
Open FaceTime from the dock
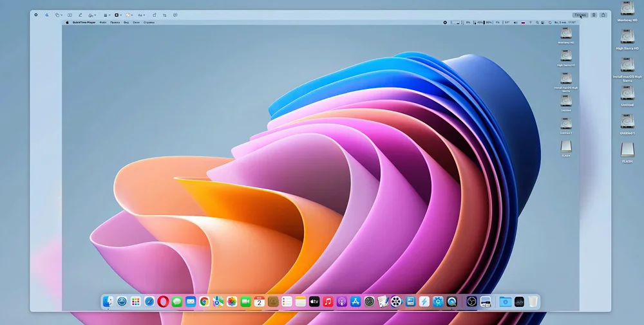click(x=245, y=302)
